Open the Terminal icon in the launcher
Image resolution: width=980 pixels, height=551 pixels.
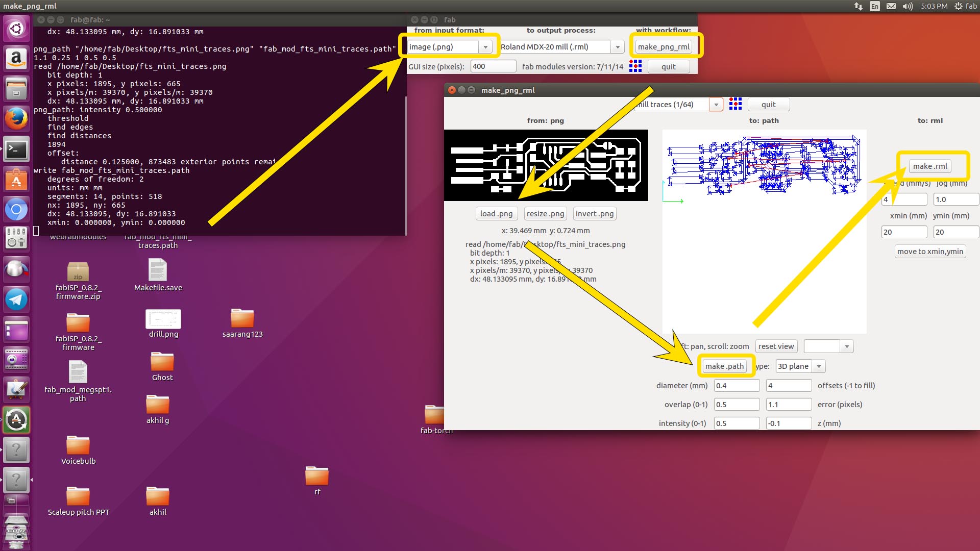tap(16, 149)
